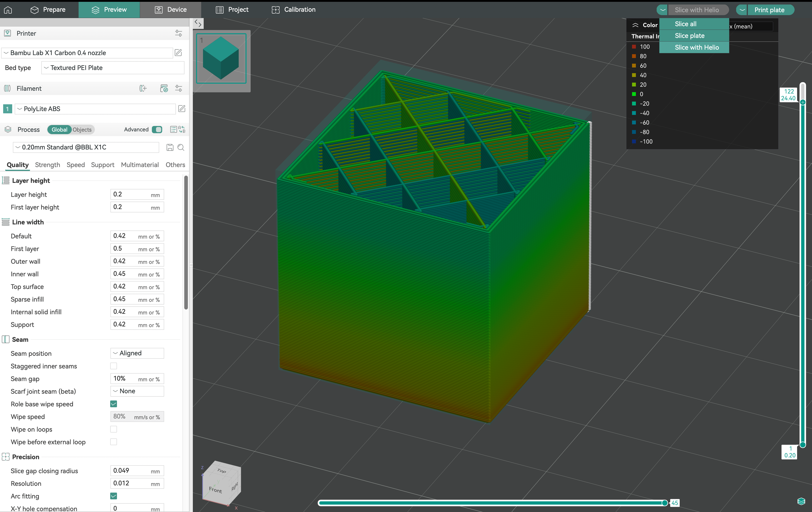
Task: Collapse the Color legend panel
Action: point(635,25)
